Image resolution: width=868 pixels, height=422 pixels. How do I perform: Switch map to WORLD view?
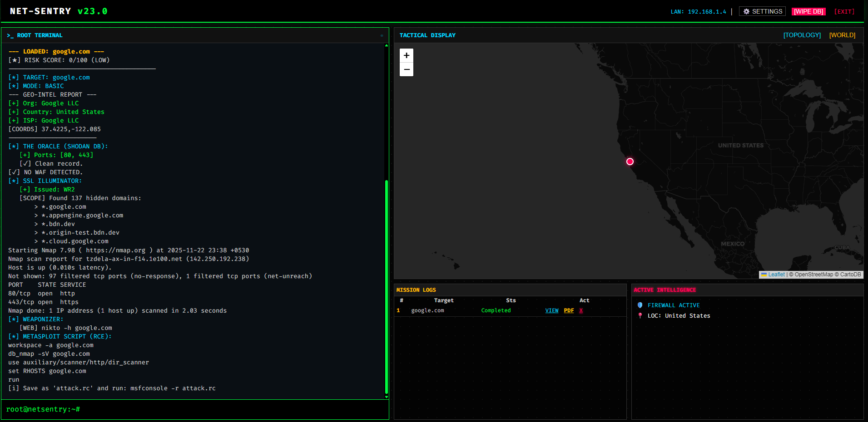click(842, 35)
